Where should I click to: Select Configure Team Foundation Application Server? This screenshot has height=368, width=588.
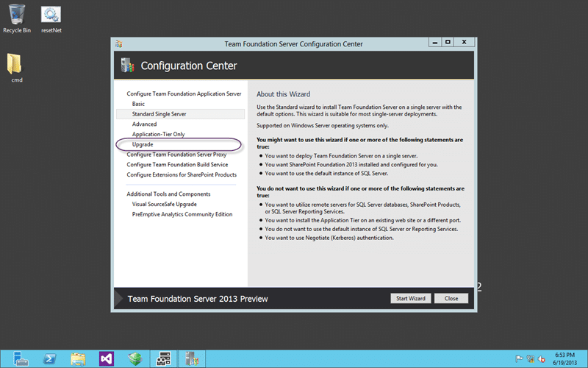(x=184, y=94)
